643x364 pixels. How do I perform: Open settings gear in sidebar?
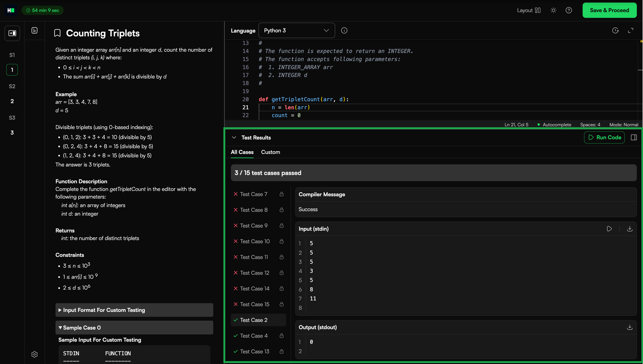click(x=34, y=354)
